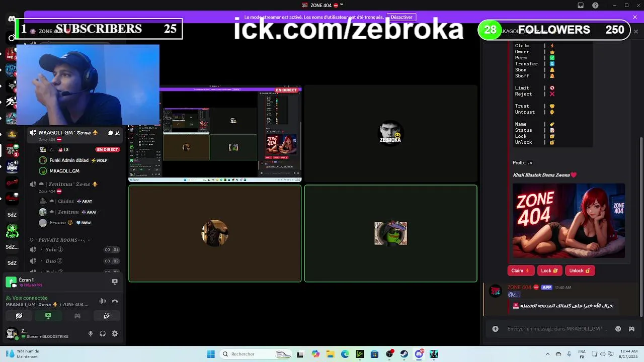Focus the shared screen stream tile
The image size is (644, 362).
click(215, 134)
